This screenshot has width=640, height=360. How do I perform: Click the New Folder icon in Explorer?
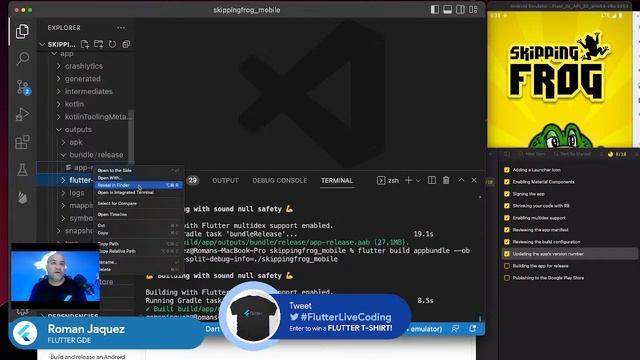coord(98,44)
